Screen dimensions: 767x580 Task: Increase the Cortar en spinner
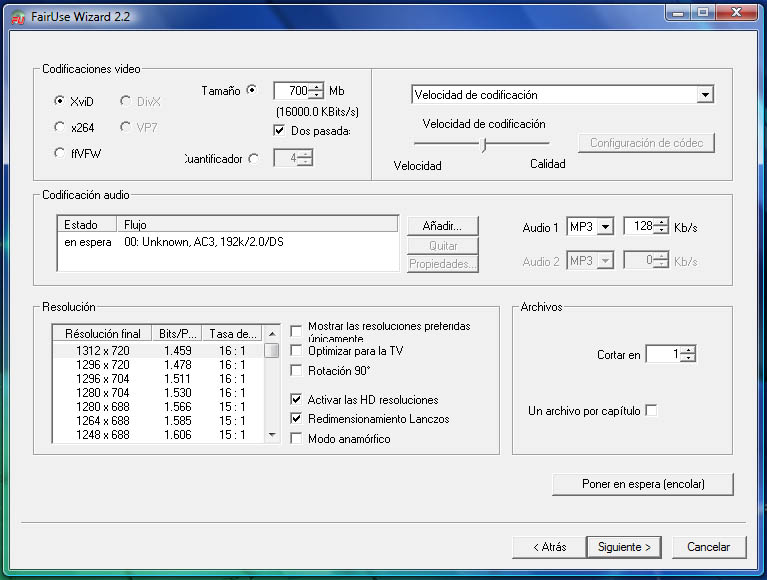coord(688,350)
